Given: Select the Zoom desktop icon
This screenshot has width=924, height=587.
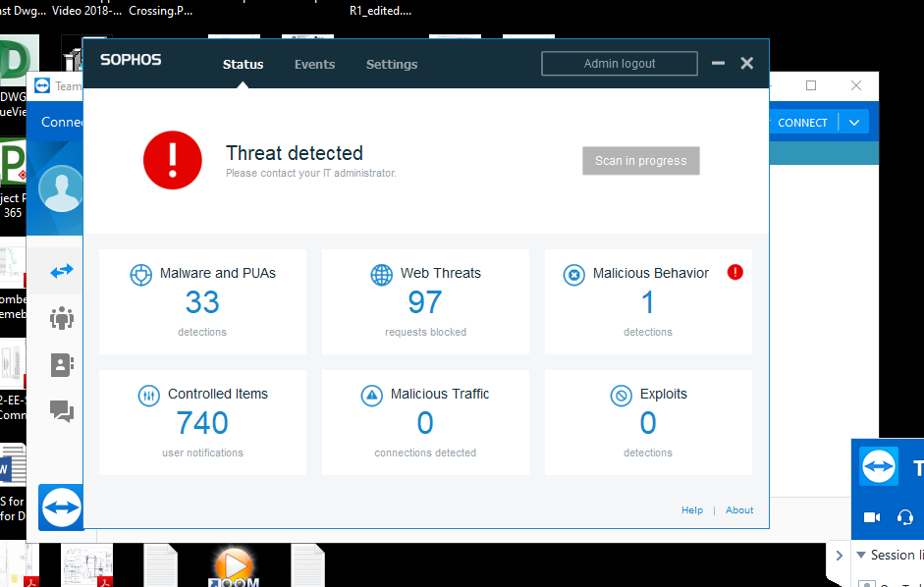Looking at the screenshot, I should pos(234,567).
